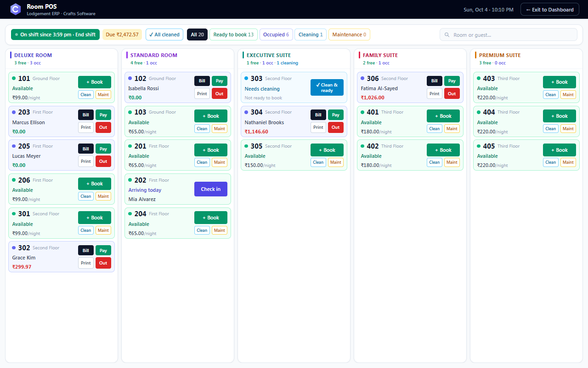Viewport: 588px width, 368px height.
Task: Take payment for room 203
Action: pyautogui.click(x=103, y=115)
